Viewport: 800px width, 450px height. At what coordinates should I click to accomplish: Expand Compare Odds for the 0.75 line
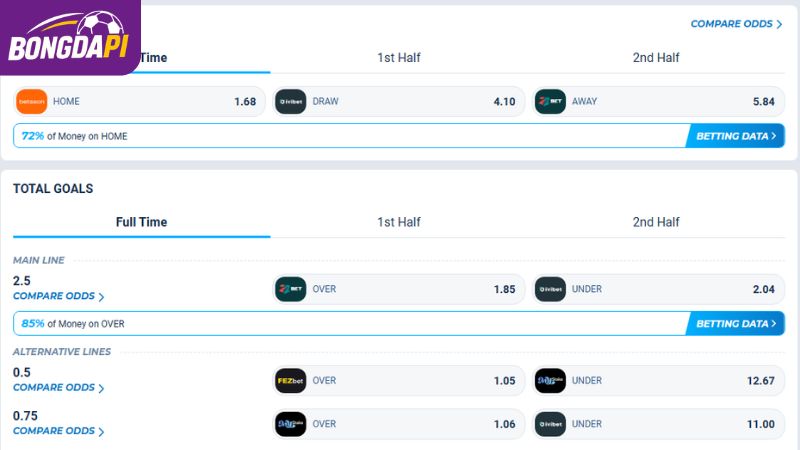tap(59, 431)
